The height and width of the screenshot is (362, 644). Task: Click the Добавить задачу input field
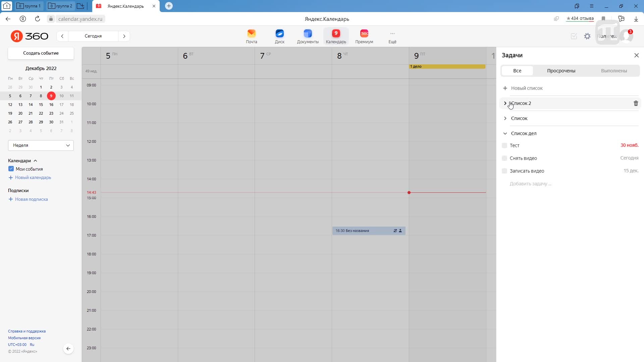coord(530,184)
